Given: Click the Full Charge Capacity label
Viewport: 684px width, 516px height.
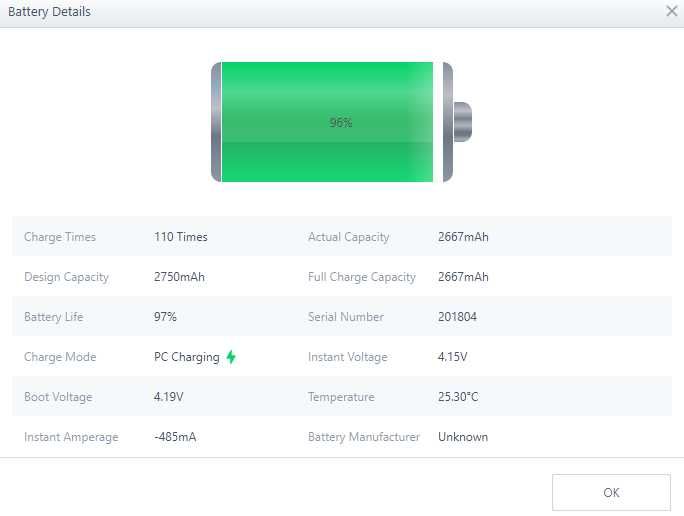Looking at the screenshot, I should point(362,277).
